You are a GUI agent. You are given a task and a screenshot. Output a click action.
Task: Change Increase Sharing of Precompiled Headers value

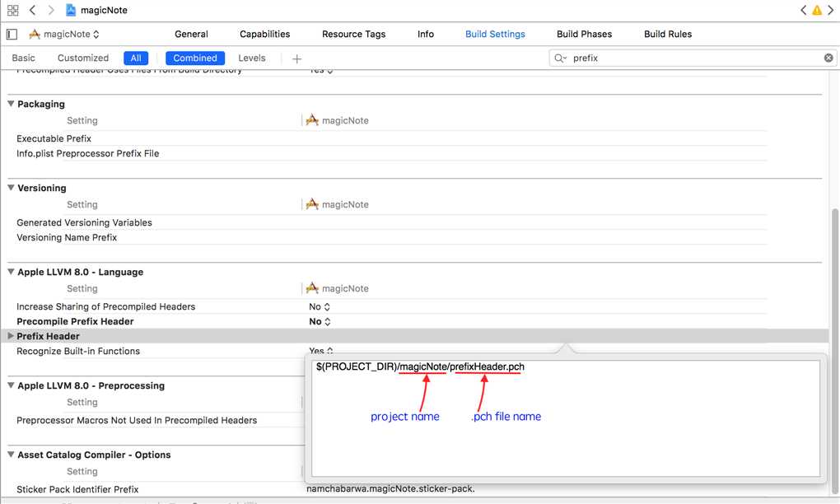click(320, 306)
